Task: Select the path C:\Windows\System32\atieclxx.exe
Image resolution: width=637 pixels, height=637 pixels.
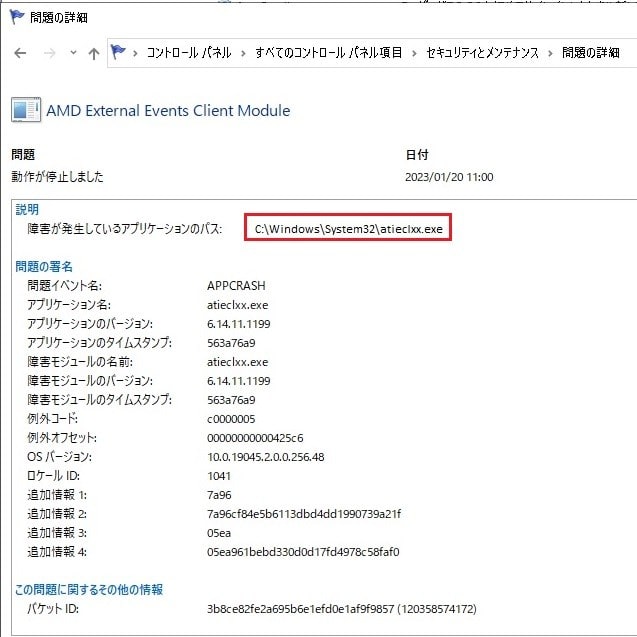Action: tap(349, 229)
